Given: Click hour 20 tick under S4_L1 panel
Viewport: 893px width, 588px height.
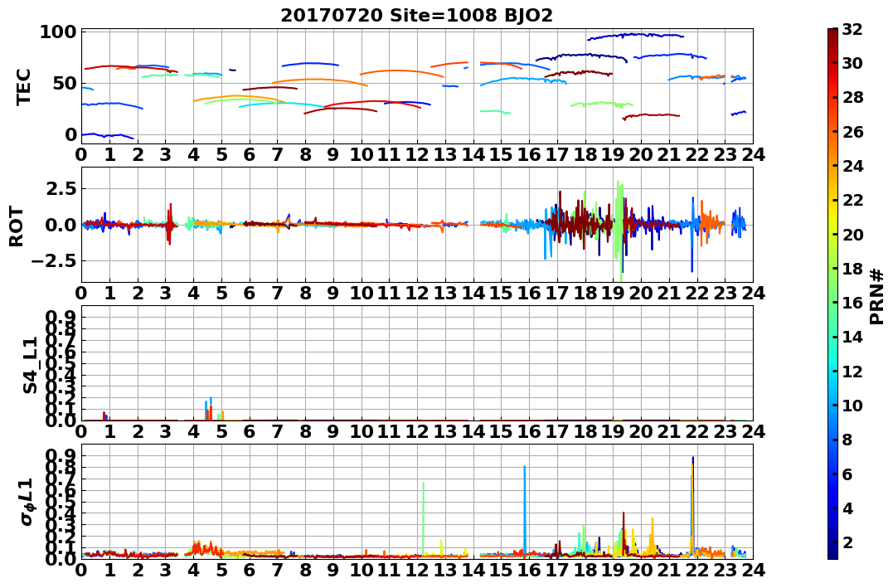Looking at the screenshot, I should click(641, 431).
